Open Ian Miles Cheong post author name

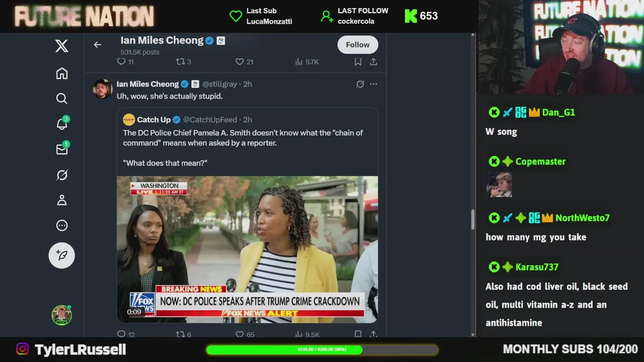point(147,84)
